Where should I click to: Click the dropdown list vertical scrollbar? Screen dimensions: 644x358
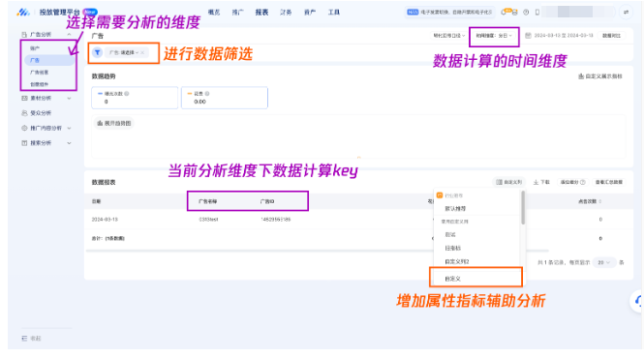click(523, 207)
